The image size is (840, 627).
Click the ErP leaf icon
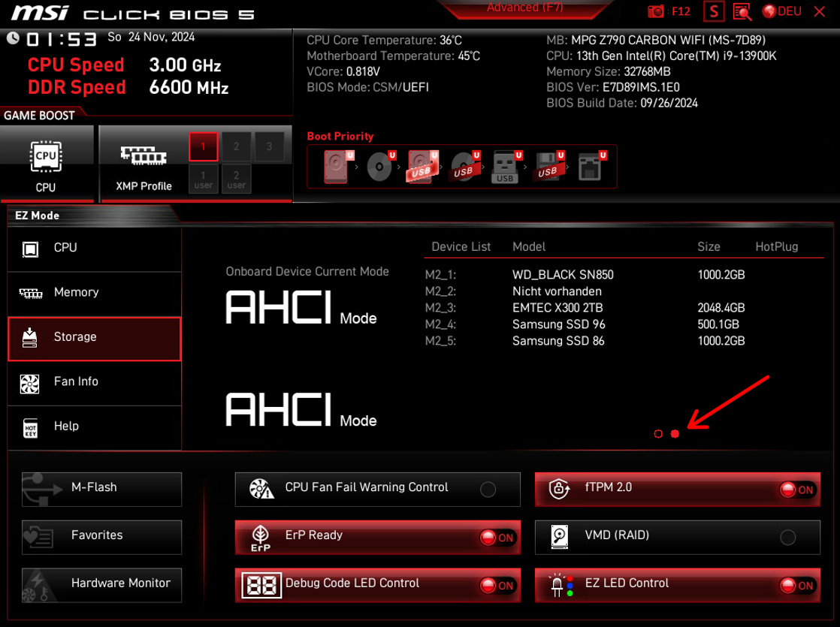[261, 537]
